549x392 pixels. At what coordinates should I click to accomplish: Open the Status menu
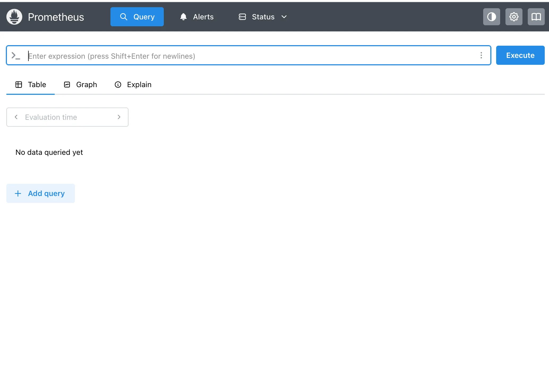pos(263,17)
